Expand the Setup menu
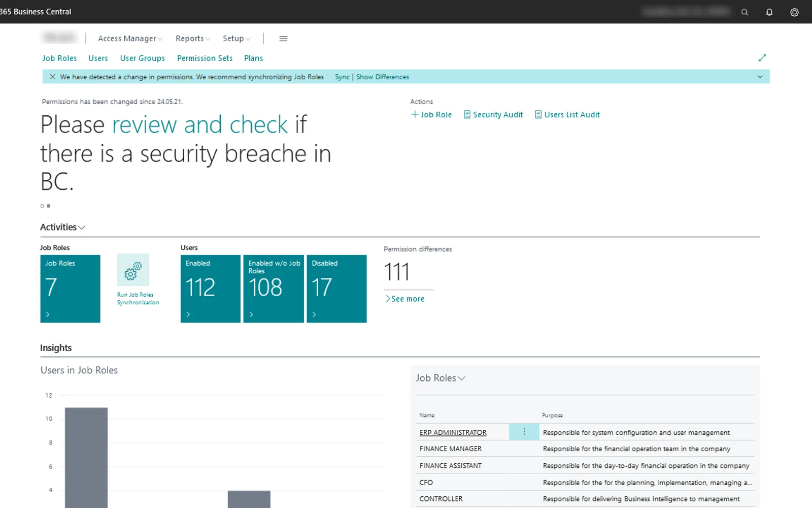This screenshot has width=812, height=508. coord(237,39)
